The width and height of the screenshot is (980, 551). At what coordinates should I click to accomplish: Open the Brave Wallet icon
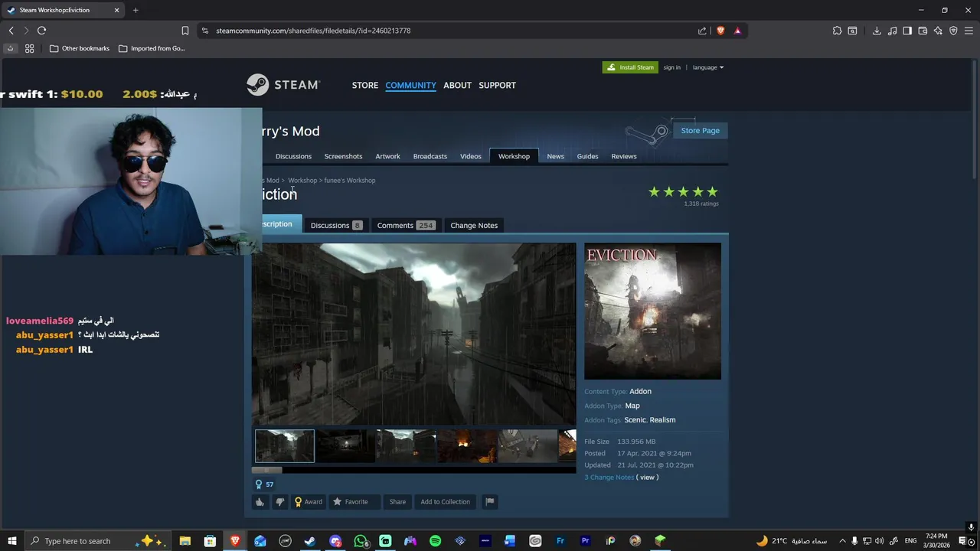tap(923, 31)
